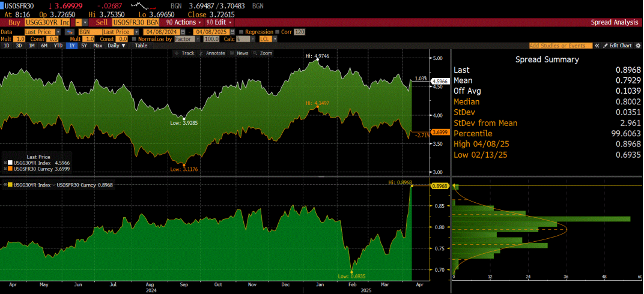Click the swap securities arrows icon

(69, 31)
